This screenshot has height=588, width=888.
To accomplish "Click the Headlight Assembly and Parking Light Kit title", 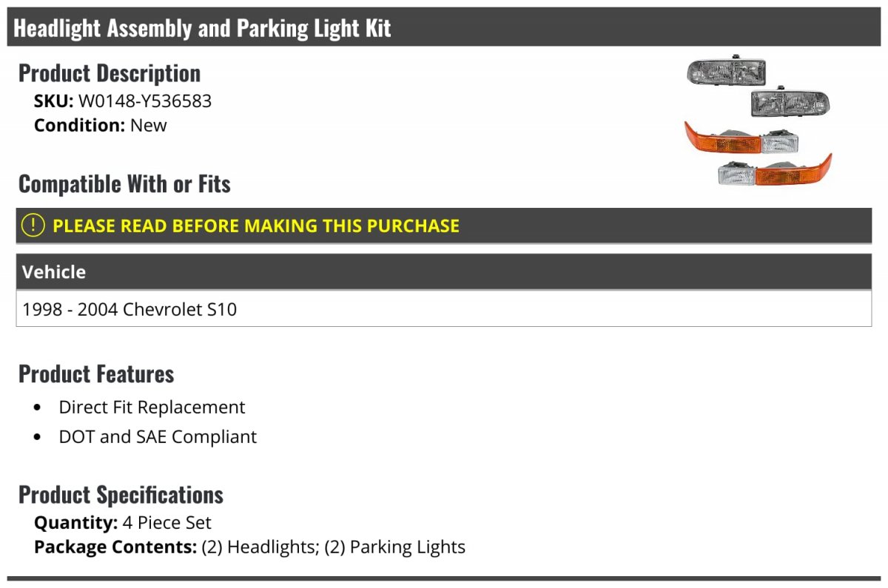I will (x=202, y=28).
